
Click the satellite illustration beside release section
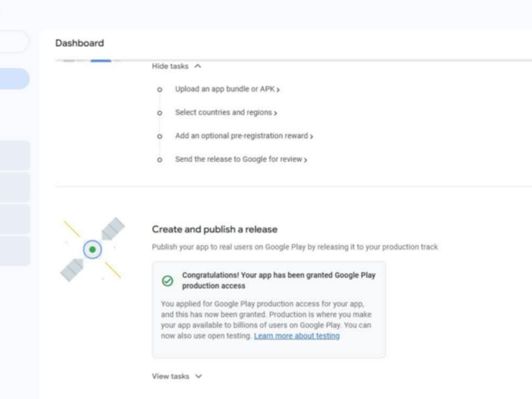click(92, 250)
